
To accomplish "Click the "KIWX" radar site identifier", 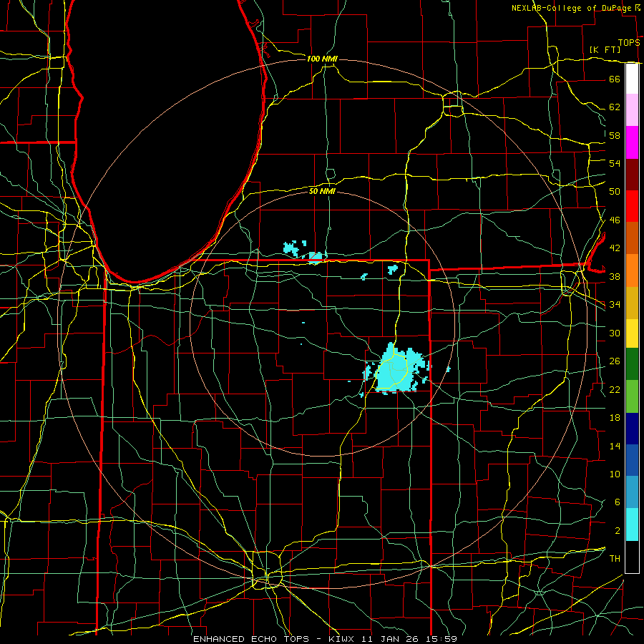I will 343,639.
